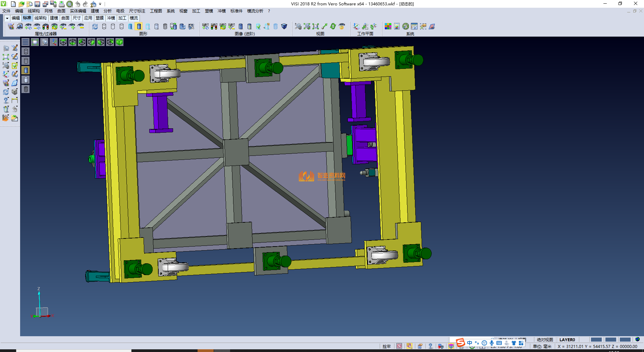Toggle selected cylinder mode in viewport sidebar
The width and height of the screenshot is (644, 352).
point(26,70)
